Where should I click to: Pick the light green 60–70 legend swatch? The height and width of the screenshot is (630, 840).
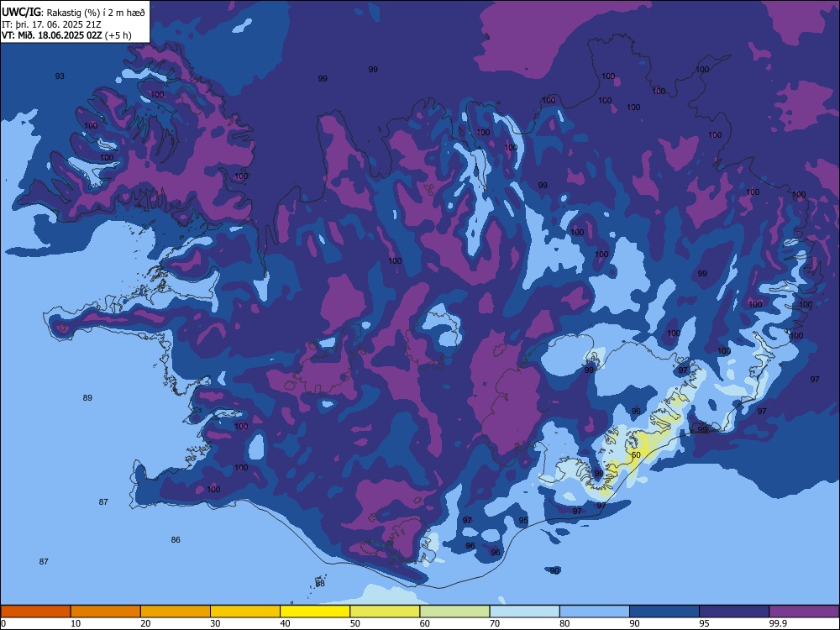pyautogui.click(x=454, y=612)
